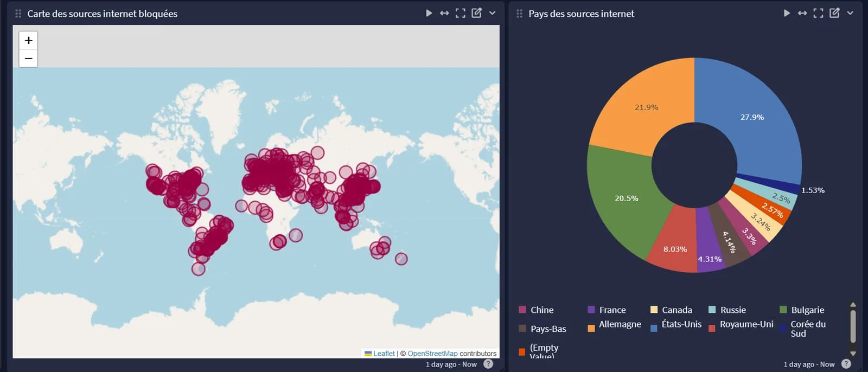
Task: Toggle the France legend entry
Action: 607,310
